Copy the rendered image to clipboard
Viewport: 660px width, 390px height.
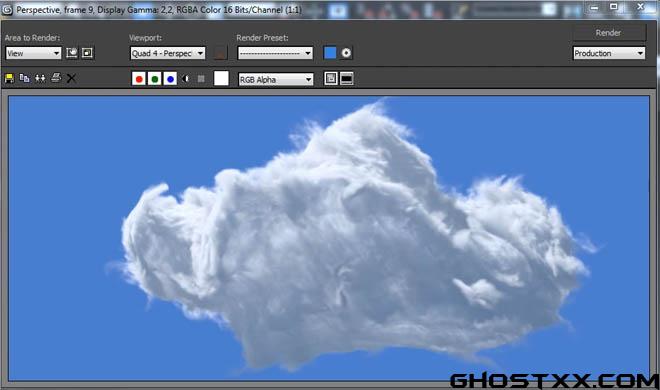(24, 78)
